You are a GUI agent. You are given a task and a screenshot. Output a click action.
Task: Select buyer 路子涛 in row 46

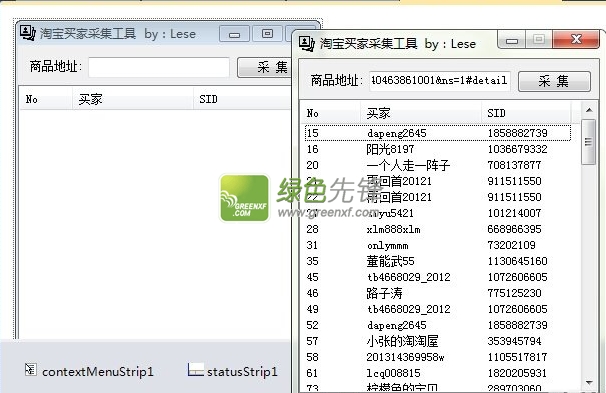click(x=384, y=293)
